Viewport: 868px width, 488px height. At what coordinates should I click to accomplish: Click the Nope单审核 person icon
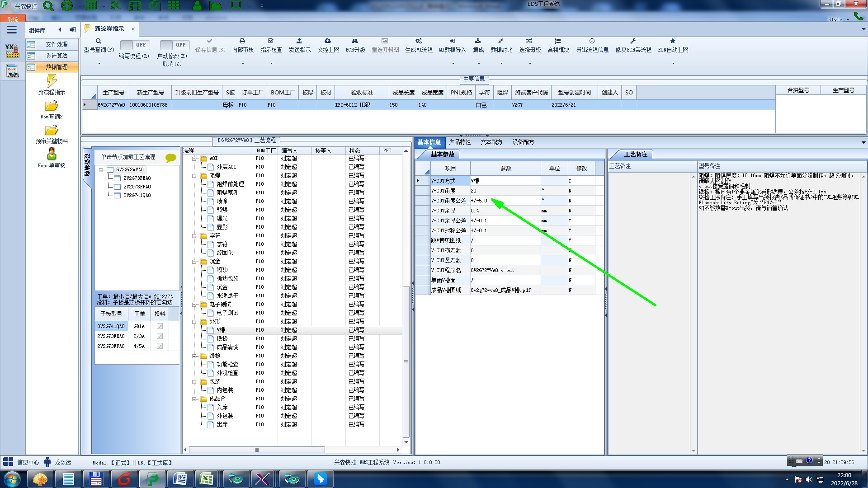coord(52,154)
